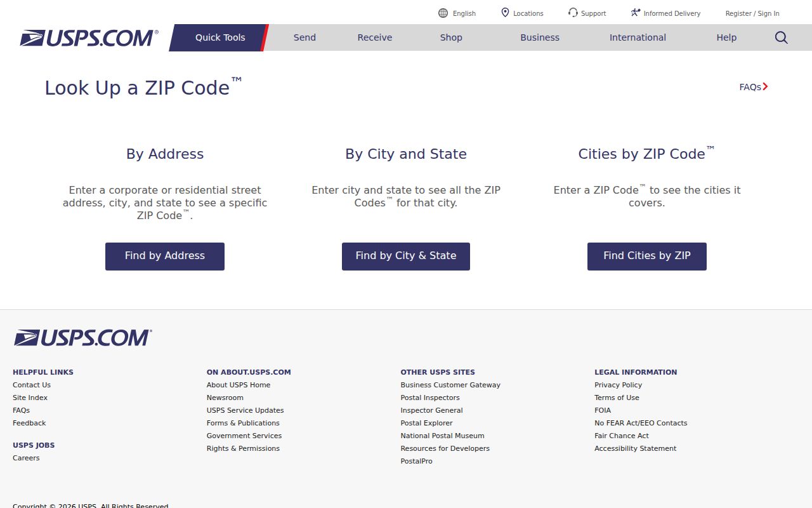
Task: Open the Shop menu
Action: coord(451,37)
